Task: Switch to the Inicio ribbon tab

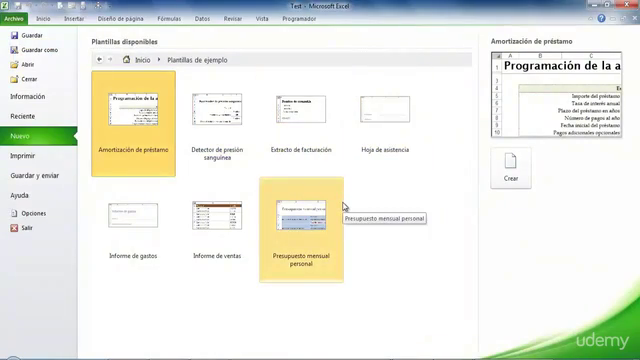Action: (x=43, y=19)
